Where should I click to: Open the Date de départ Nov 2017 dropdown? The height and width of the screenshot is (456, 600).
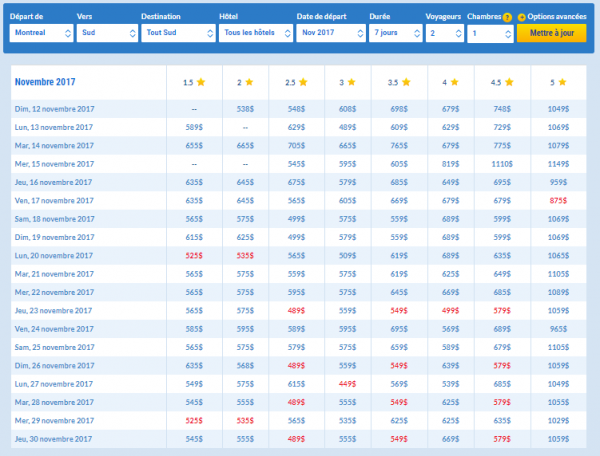pyautogui.click(x=329, y=33)
